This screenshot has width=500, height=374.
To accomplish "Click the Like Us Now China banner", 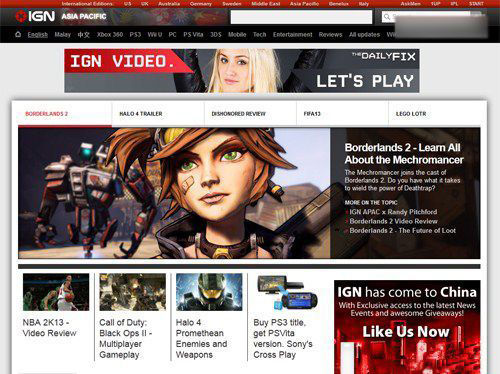I will pos(407,327).
